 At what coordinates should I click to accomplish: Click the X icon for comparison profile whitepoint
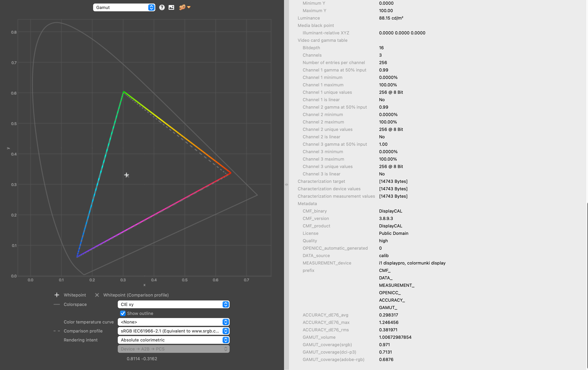pos(97,295)
